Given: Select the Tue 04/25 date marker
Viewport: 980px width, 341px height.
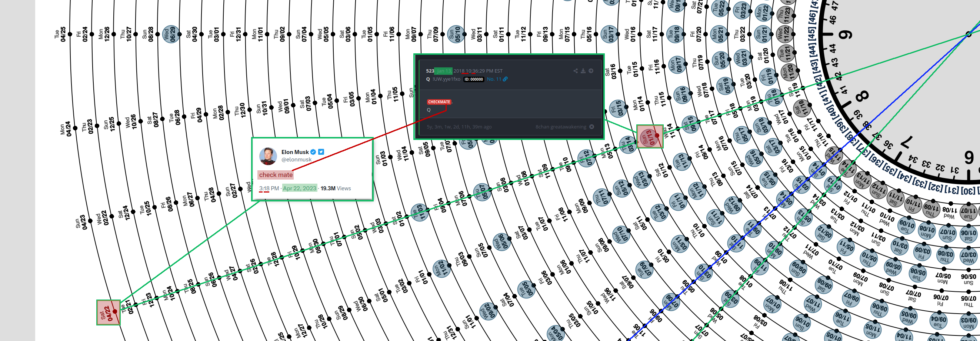Looking at the screenshot, I should click(x=60, y=34).
